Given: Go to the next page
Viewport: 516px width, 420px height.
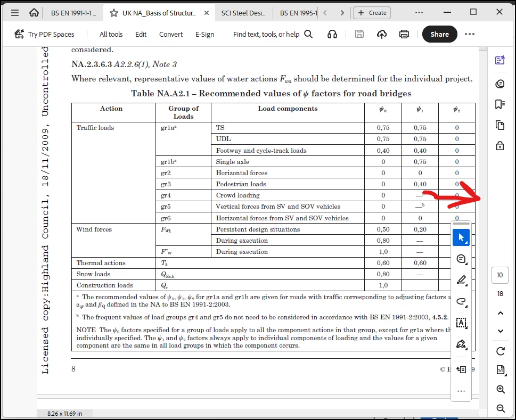Looking at the screenshot, I should 500,331.
